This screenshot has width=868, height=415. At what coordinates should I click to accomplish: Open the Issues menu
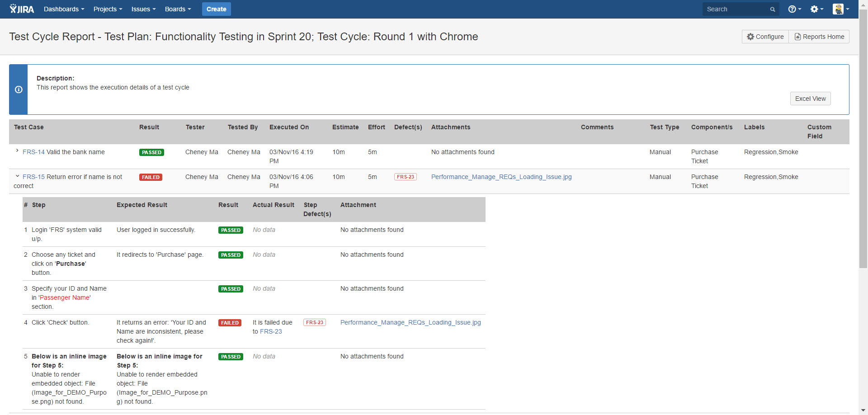[x=143, y=9]
